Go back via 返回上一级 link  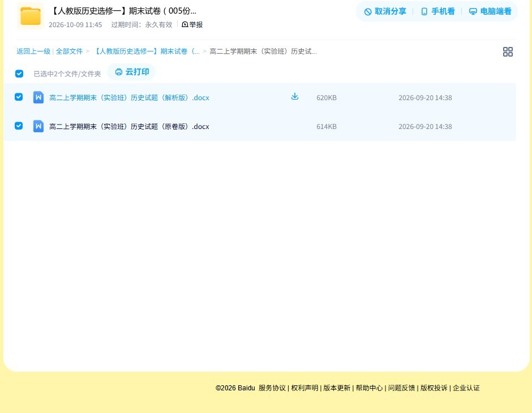33,51
